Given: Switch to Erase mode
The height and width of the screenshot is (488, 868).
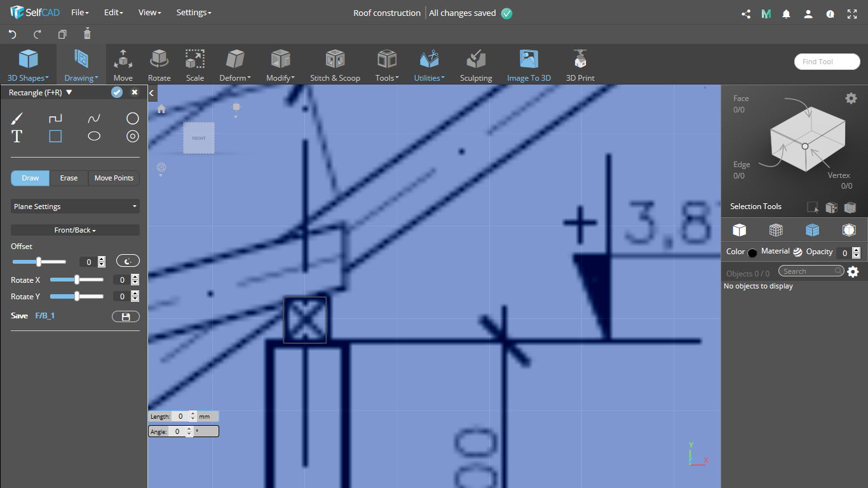Looking at the screenshot, I should coord(69,178).
